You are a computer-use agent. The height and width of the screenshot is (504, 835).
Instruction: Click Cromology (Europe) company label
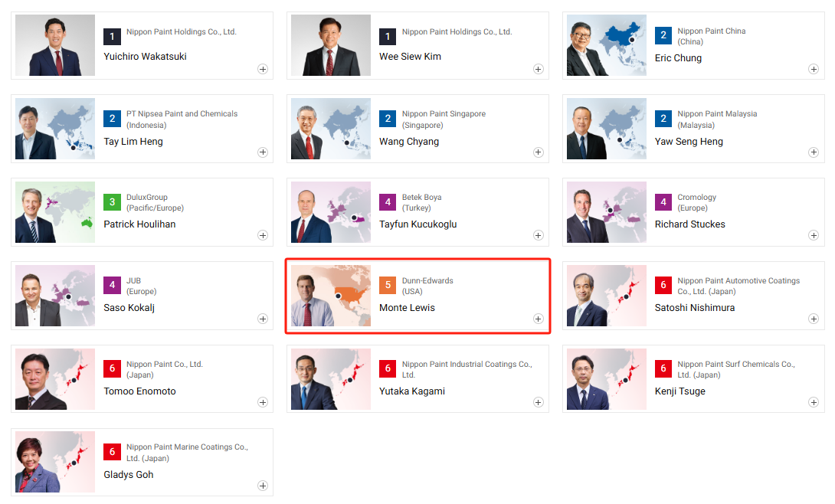coord(696,202)
